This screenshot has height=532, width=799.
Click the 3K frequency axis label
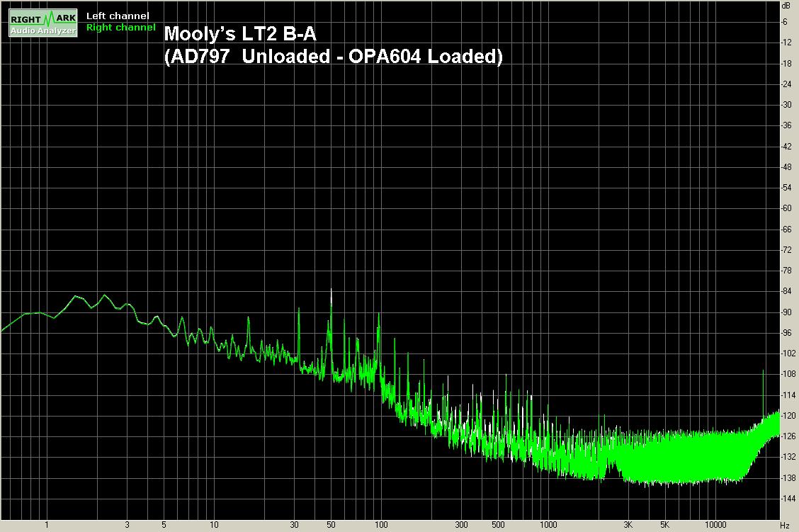(x=628, y=525)
